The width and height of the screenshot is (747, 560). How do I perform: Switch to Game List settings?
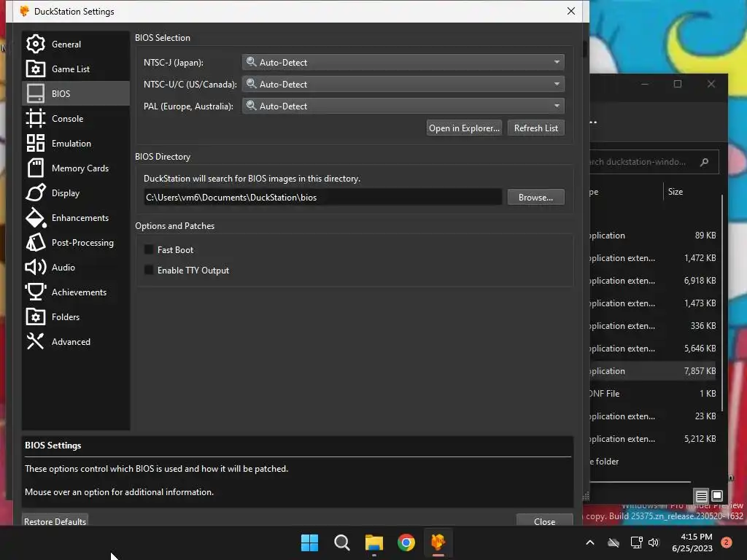pyautogui.click(x=76, y=69)
